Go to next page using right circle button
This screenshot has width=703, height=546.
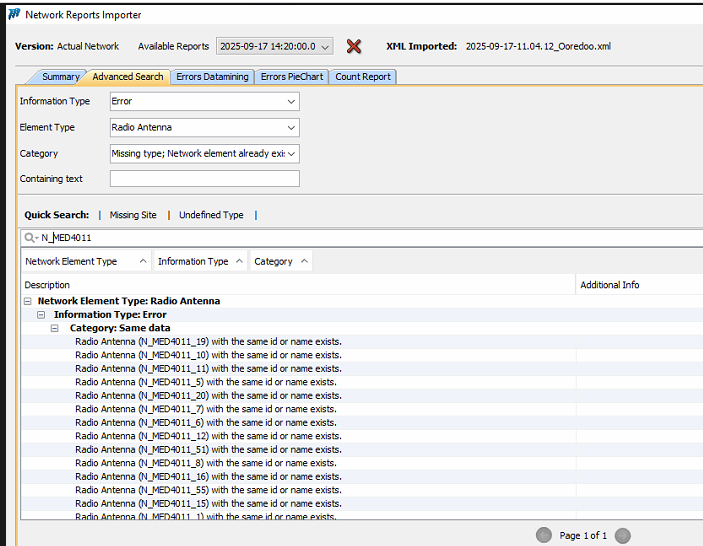pos(622,535)
